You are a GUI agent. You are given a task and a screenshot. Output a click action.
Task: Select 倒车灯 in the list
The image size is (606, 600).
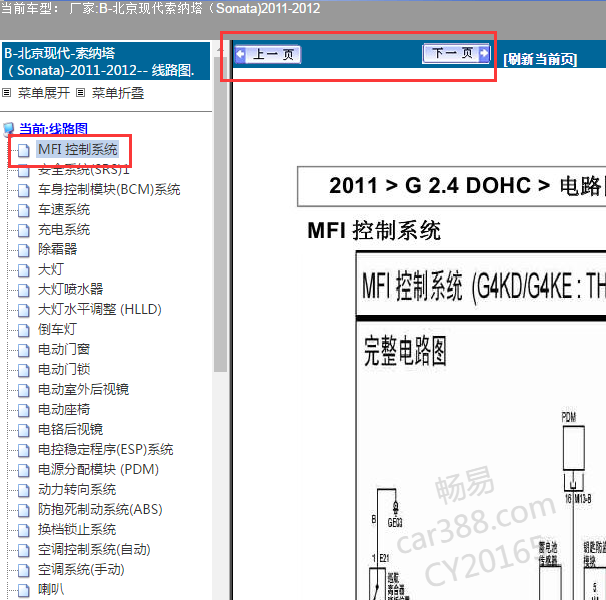(57, 329)
